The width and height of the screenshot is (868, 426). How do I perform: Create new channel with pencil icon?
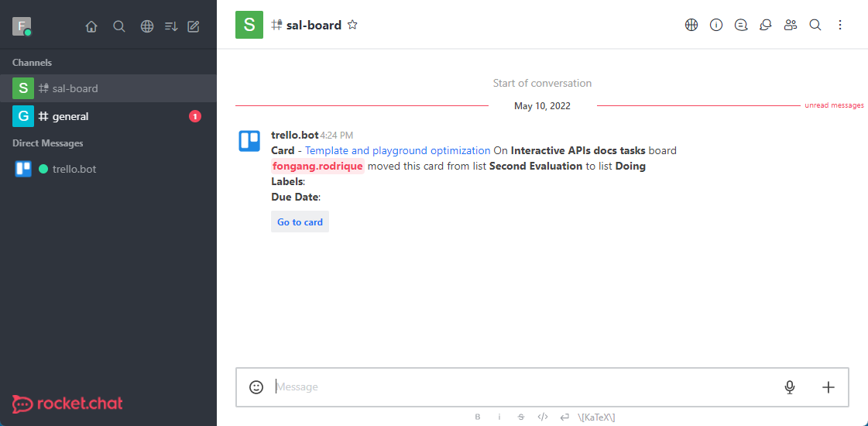pyautogui.click(x=194, y=26)
